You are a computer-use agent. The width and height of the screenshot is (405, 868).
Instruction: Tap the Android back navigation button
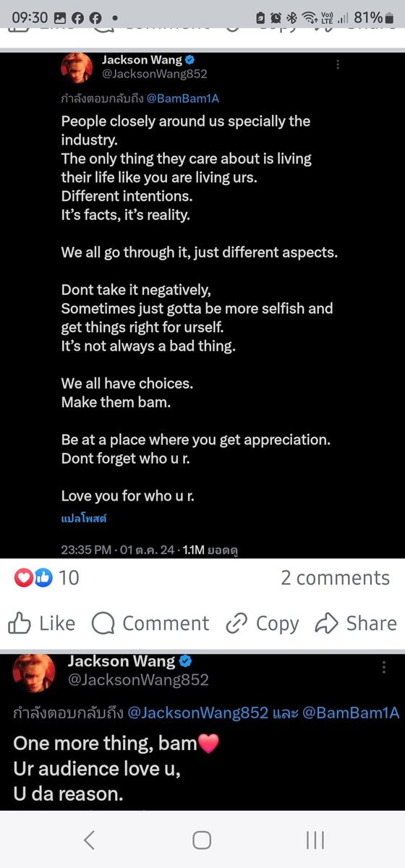(x=89, y=839)
